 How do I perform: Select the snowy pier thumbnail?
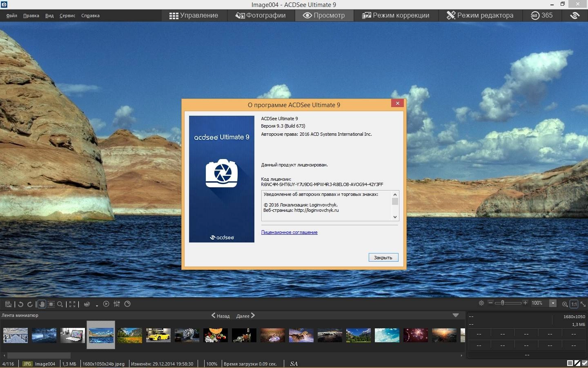(x=16, y=335)
